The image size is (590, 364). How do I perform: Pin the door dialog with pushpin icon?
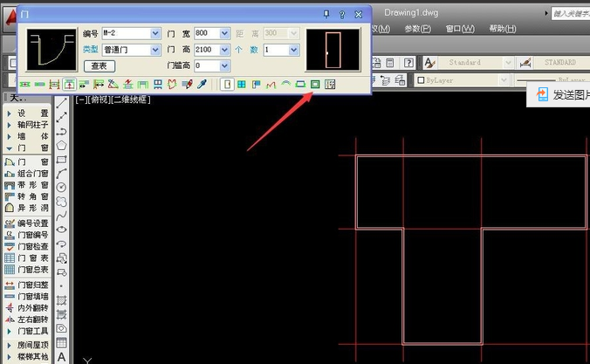click(326, 14)
